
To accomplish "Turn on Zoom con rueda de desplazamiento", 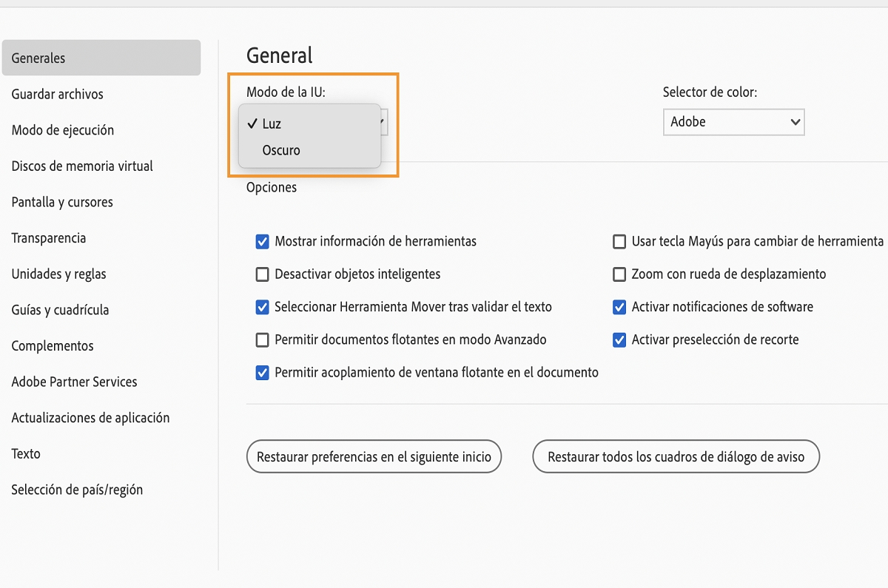I will point(619,274).
